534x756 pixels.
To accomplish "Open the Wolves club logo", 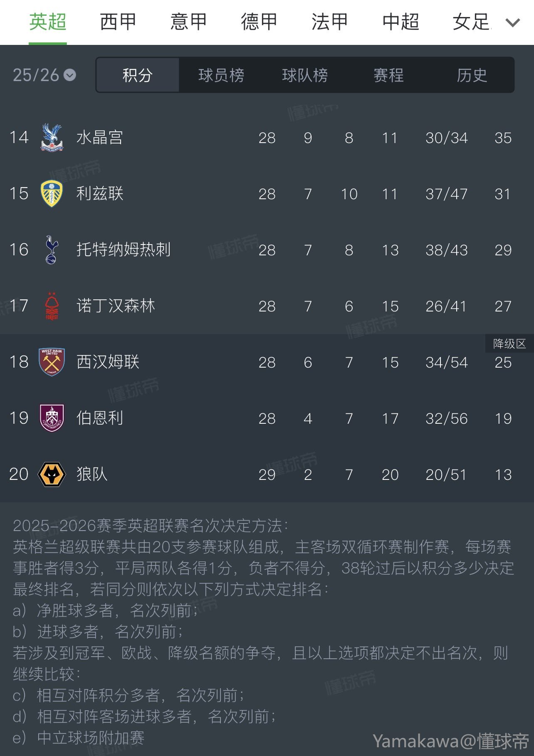I will 52,474.
